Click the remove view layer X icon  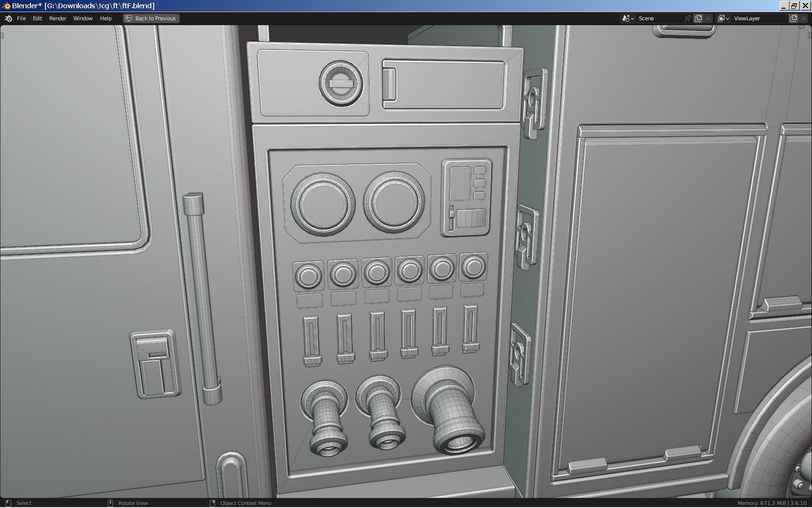[x=803, y=18]
